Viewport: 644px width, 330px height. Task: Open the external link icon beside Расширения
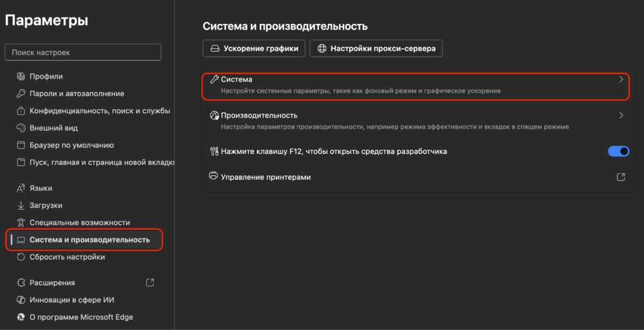click(150, 283)
